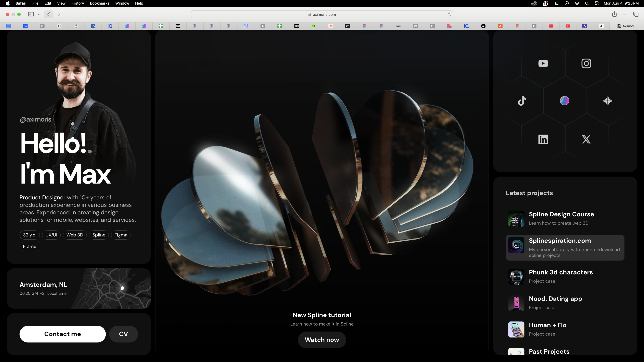Open the Instagram social icon
The height and width of the screenshot is (362, 644).
586,63
